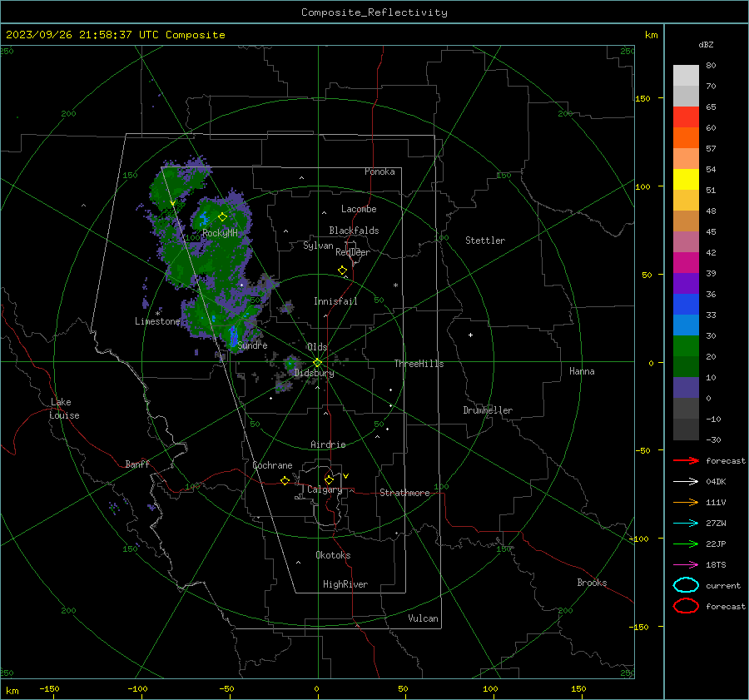Click the purple 39 dBZ legend swatch
This screenshot has height=700, width=749.
coord(686,283)
